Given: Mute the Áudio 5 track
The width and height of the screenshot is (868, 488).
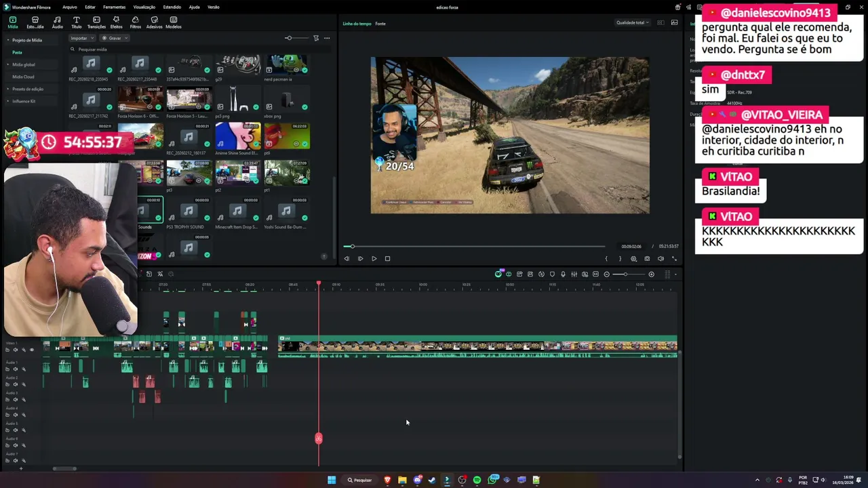Looking at the screenshot, I should pyautogui.click(x=16, y=430).
